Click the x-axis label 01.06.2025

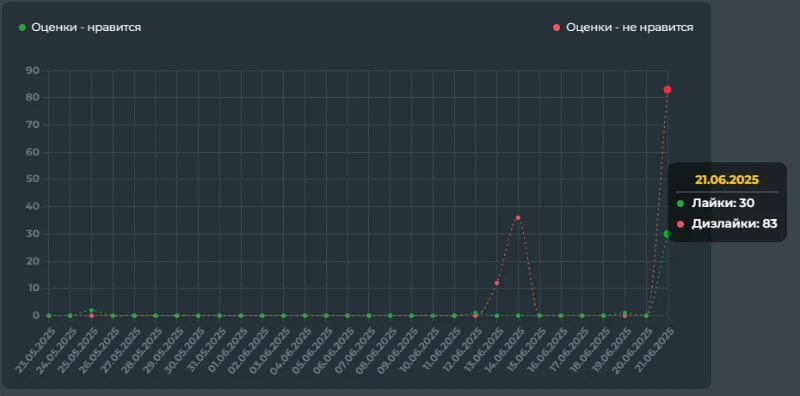(228, 350)
